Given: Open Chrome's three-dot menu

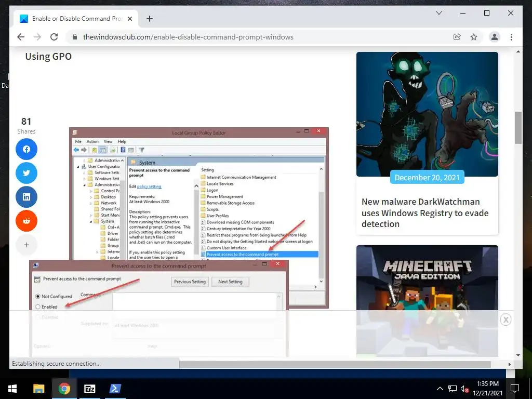Looking at the screenshot, I should 511,37.
